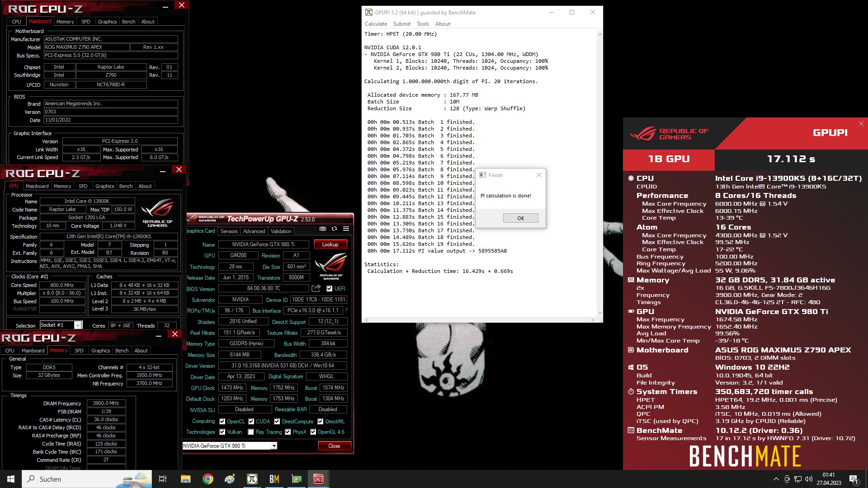This screenshot has height=488, width=868.
Task: Toggle the OpenCL checkbox
Action: click(x=222, y=421)
